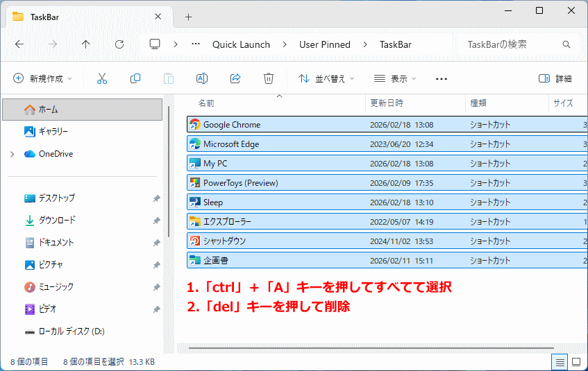Add a new tab with plus icon

[189, 17]
